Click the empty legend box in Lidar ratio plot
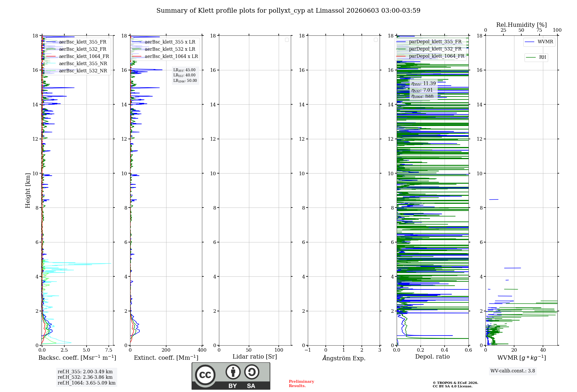 pos(287,40)
